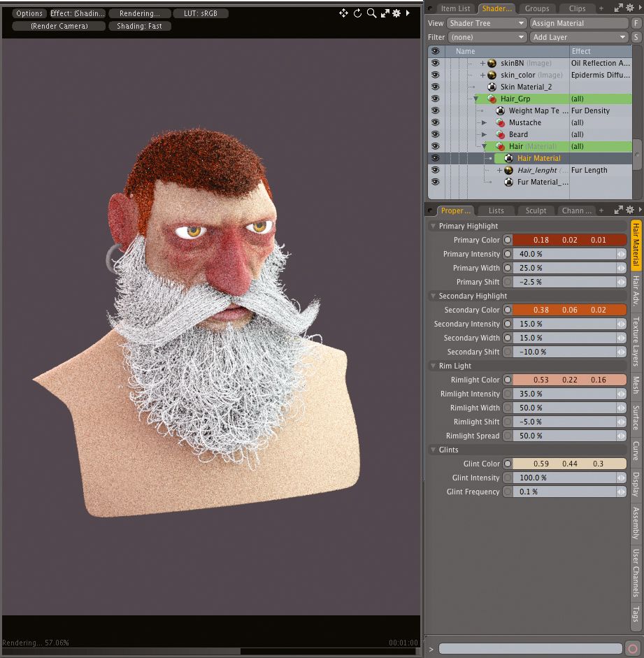Open the viewport options gear icon
This screenshot has height=658, width=644.
(397, 13)
